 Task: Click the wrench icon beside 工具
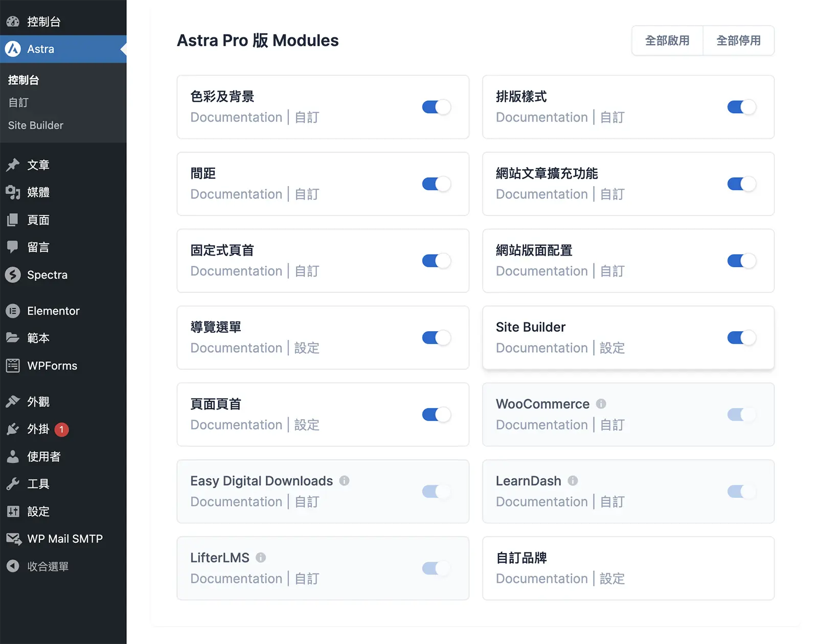click(13, 484)
